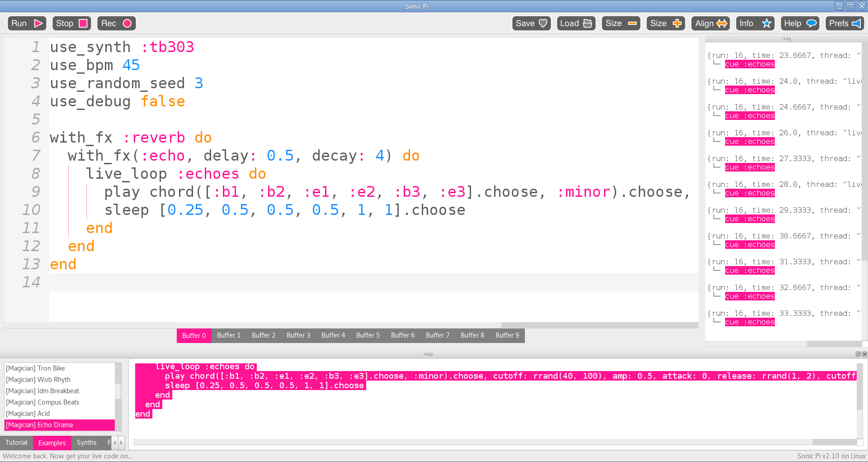Place cursor on empty line 14

373,282
